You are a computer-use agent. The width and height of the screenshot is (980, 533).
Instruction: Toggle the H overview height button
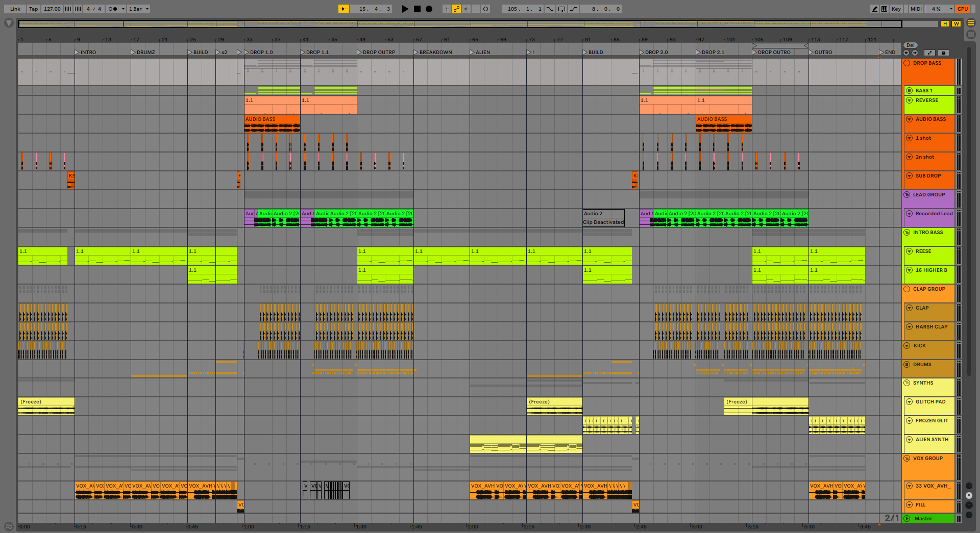click(x=945, y=23)
